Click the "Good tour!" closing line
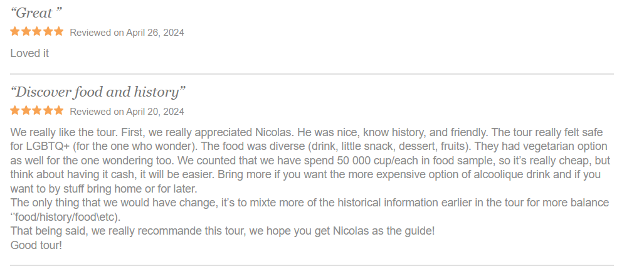This screenshot has width=644, height=271. point(36,245)
